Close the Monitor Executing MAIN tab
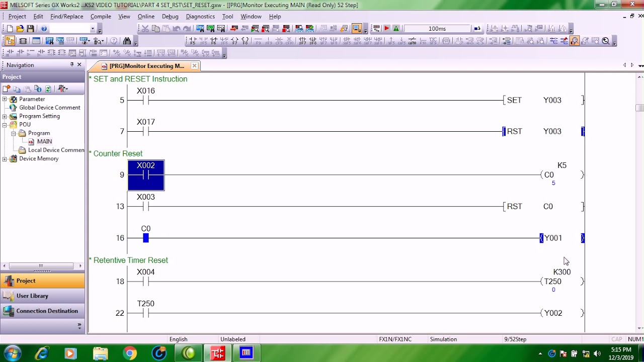 click(194, 66)
